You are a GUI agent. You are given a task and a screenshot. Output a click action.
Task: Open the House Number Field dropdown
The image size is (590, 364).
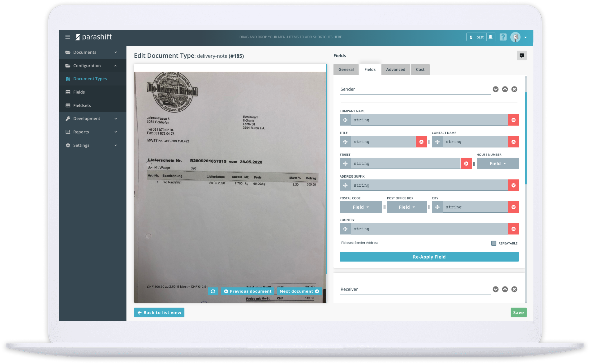497,163
